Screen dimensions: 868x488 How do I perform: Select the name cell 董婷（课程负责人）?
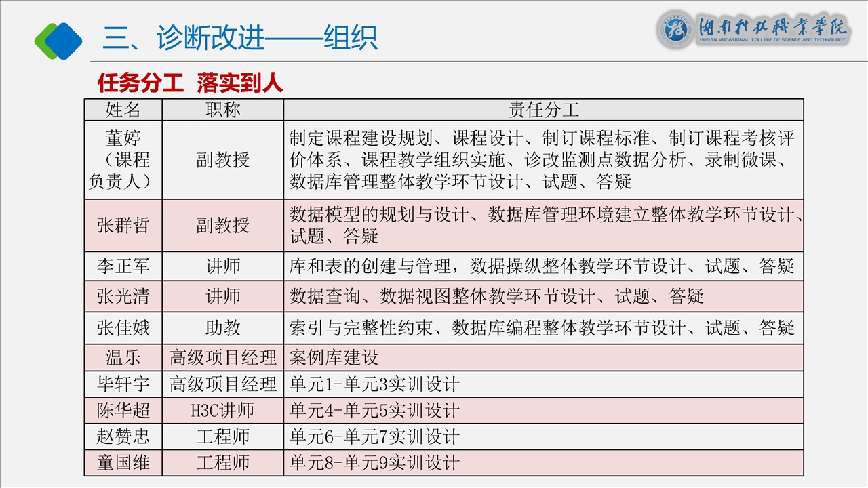tap(123, 160)
